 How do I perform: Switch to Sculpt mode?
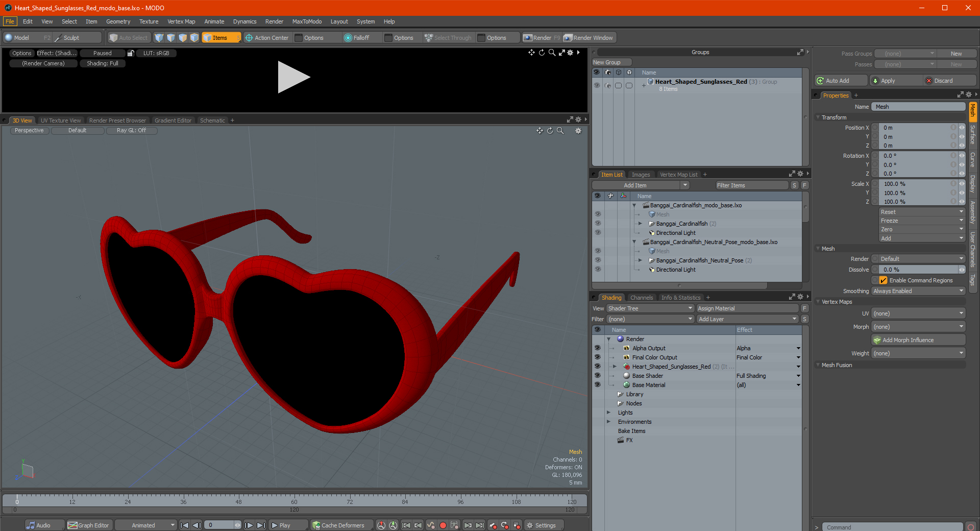point(77,38)
